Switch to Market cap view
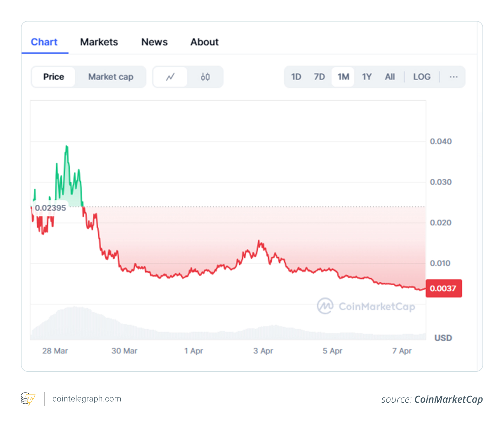Screen dimensions: 504x427 [x=111, y=77]
